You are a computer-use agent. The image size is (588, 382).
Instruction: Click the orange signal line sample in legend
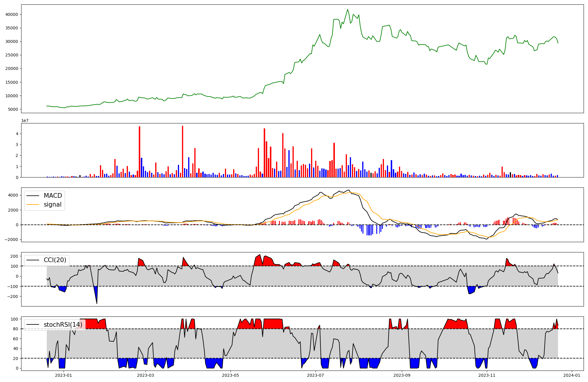pyautogui.click(x=33, y=205)
